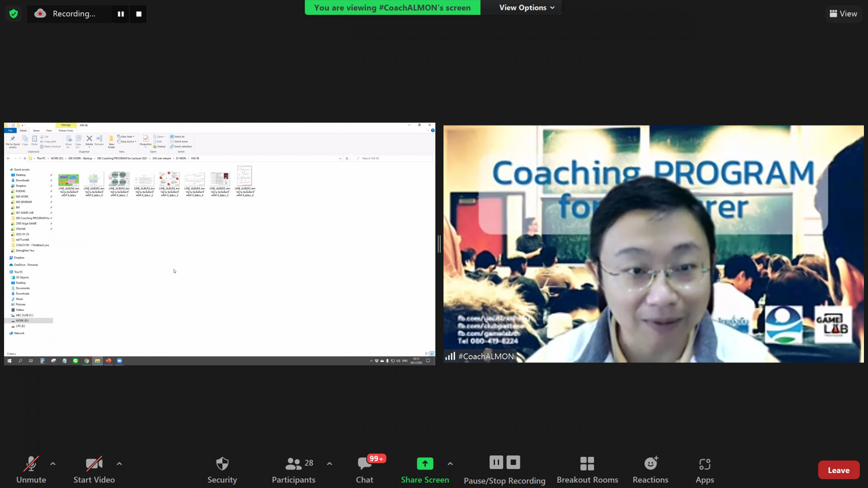Open View Options dropdown
The image size is (868, 488).
point(527,8)
